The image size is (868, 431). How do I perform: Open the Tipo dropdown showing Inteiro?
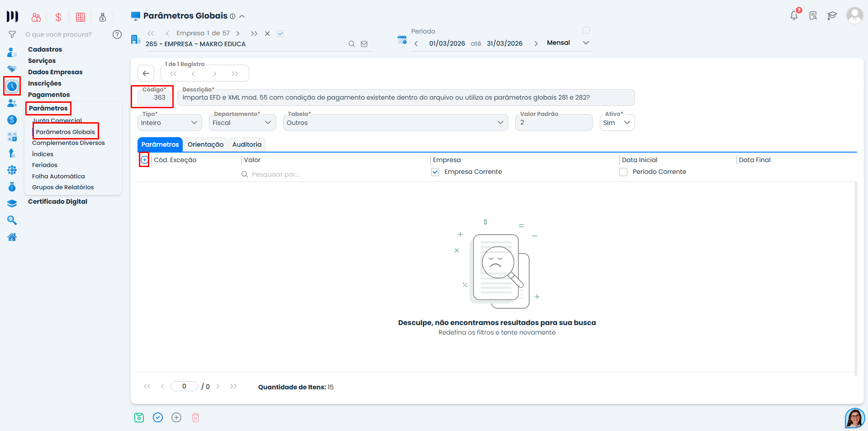pos(169,122)
